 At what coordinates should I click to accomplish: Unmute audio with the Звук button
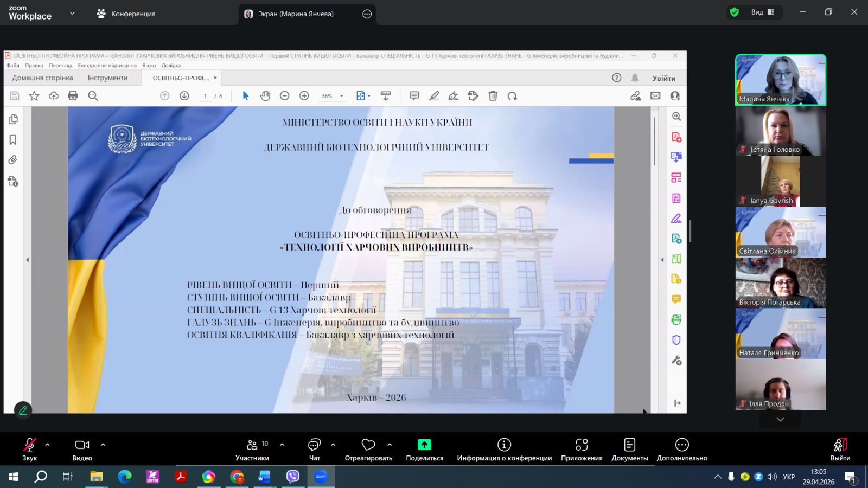click(30, 450)
